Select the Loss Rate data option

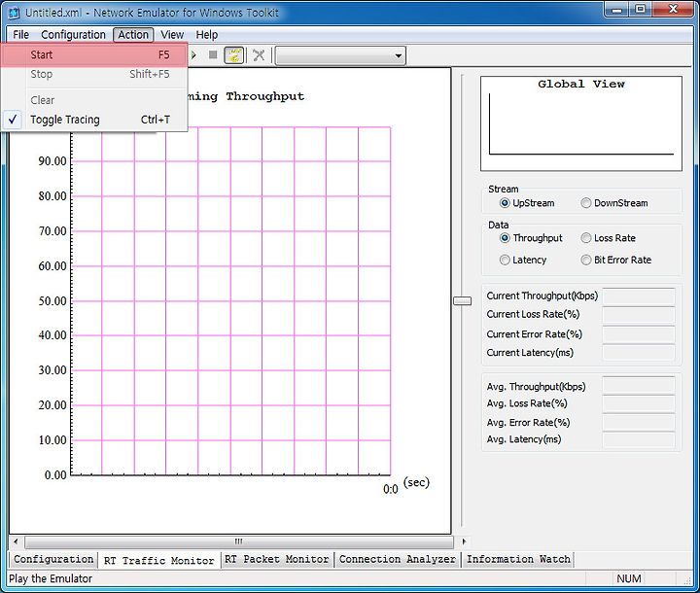tap(609, 238)
